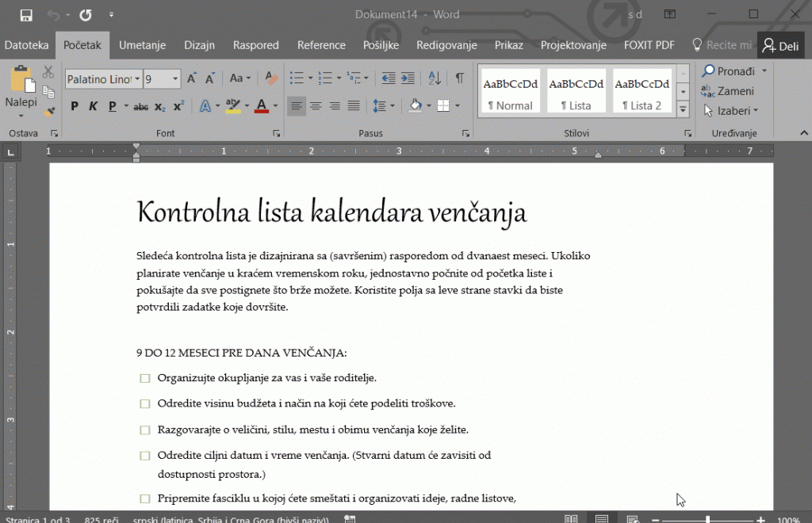Check box for 'Organizujte okupljanje' item
This screenshot has height=523, width=812.
(x=145, y=378)
